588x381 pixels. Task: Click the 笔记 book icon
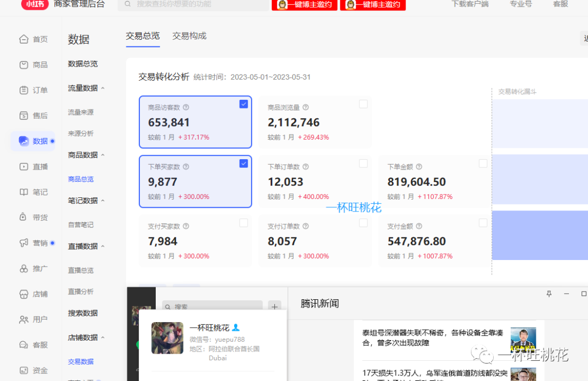click(x=23, y=192)
